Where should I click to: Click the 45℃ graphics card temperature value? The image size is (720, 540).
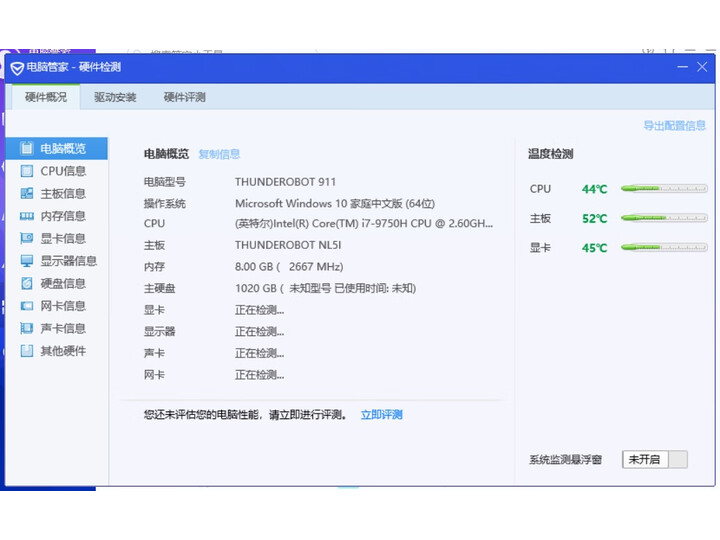click(594, 248)
